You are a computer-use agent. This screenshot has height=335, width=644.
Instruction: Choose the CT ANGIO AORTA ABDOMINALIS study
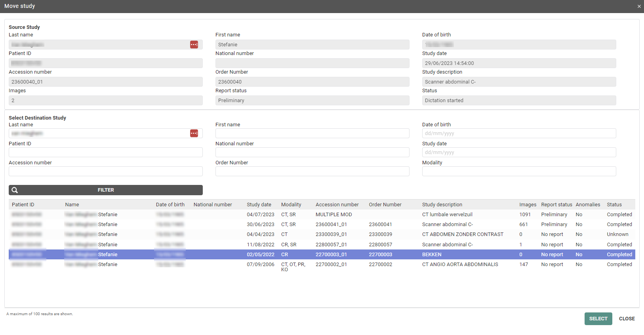460,265
